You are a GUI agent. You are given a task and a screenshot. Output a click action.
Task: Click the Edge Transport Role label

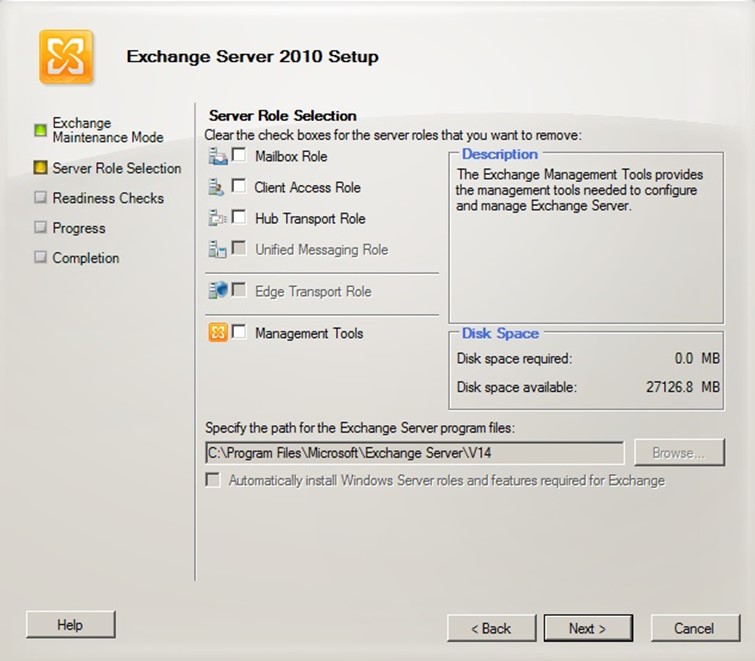313,291
